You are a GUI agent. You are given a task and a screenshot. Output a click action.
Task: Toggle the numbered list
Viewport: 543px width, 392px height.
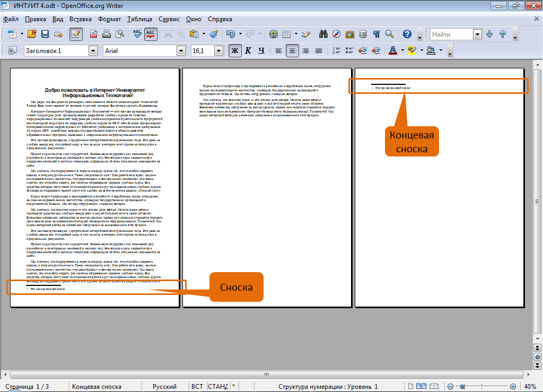coord(336,51)
